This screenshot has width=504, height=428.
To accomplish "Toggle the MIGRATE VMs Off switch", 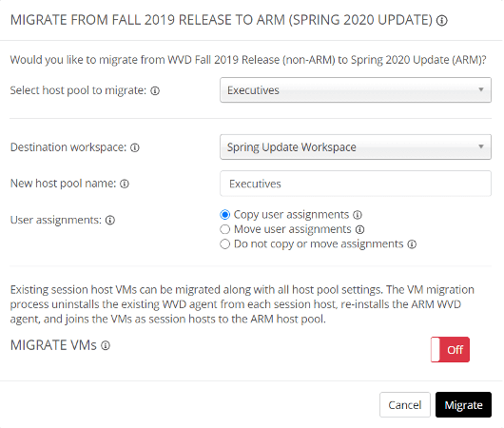I will 450,350.
